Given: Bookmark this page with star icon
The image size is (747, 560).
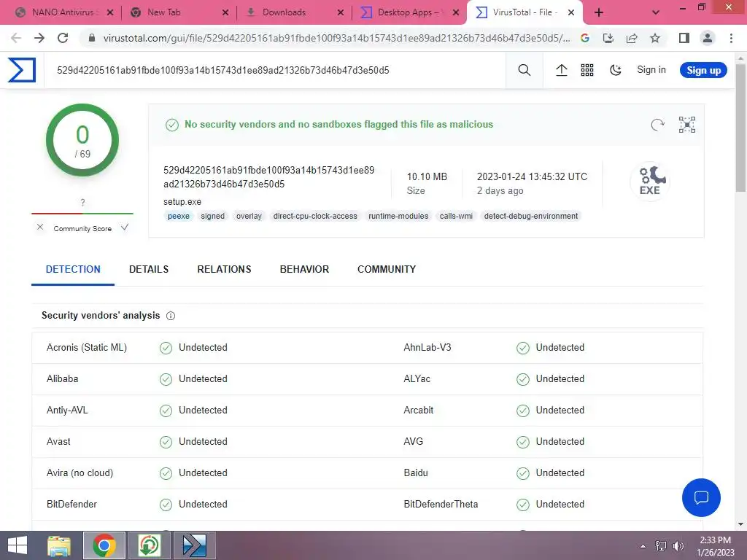Looking at the screenshot, I should click(x=655, y=38).
